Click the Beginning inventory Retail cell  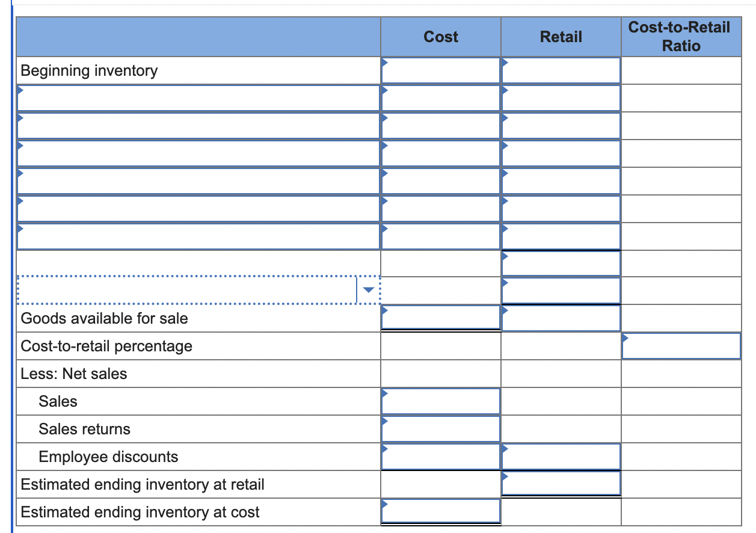click(x=560, y=70)
